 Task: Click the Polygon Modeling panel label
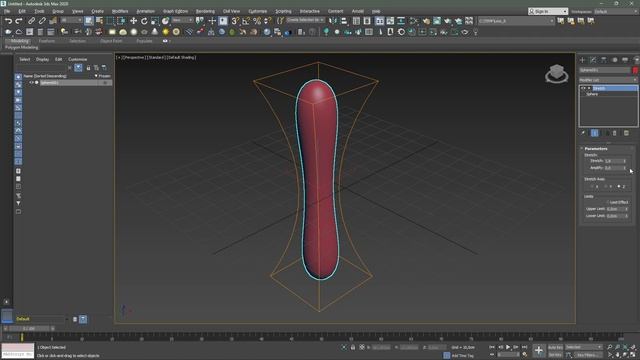click(21, 47)
